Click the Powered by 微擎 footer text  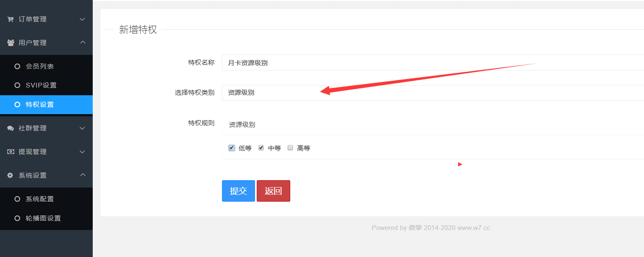tap(431, 228)
